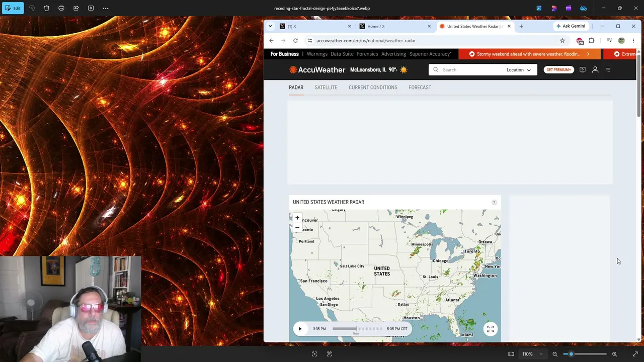Open the Superior Accuracy link

coord(430,54)
